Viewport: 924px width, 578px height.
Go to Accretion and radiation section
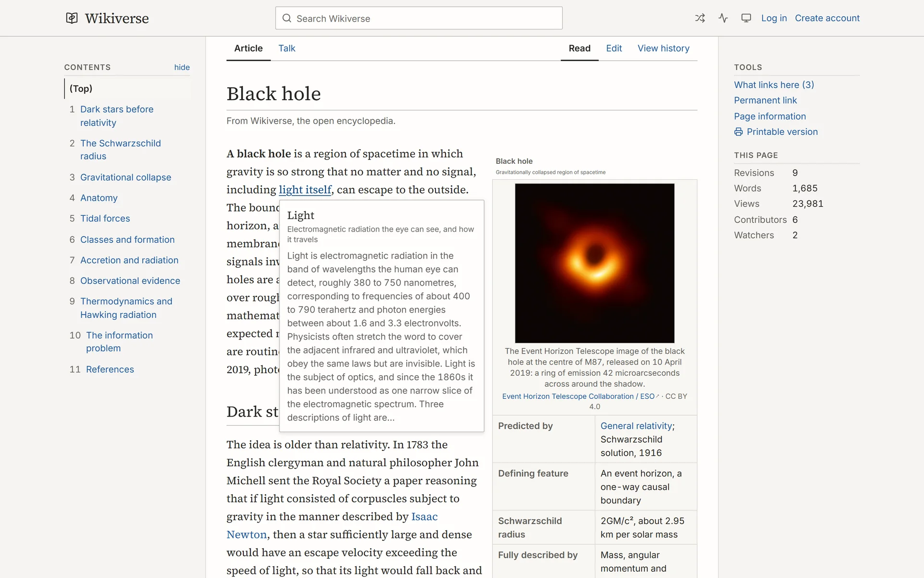129,260
